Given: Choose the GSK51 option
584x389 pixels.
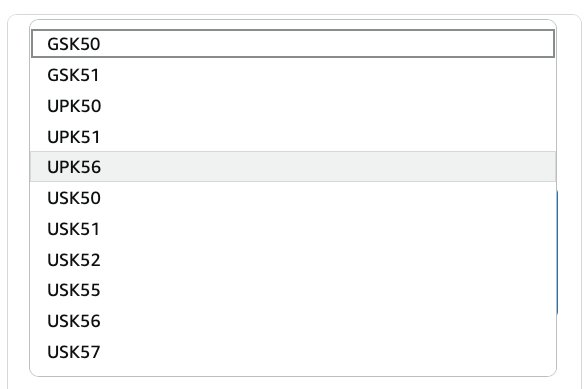Looking at the screenshot, I should (293, 75).
